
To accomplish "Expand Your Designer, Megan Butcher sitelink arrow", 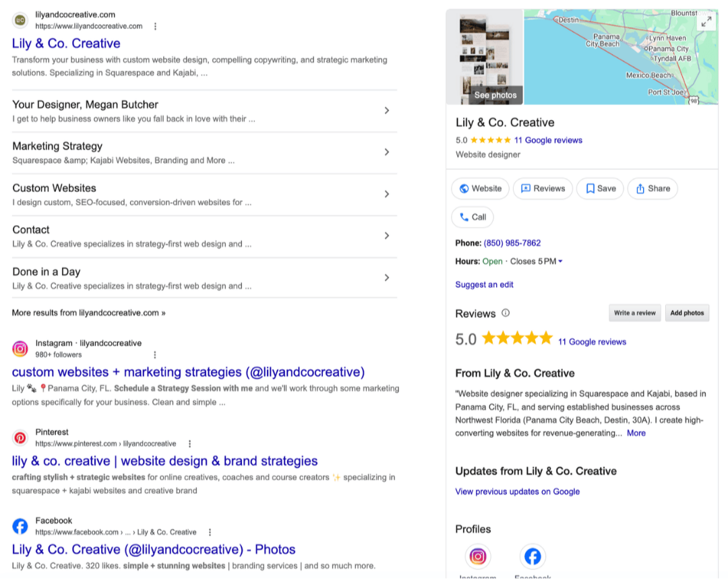I will [x=387, y=110].
